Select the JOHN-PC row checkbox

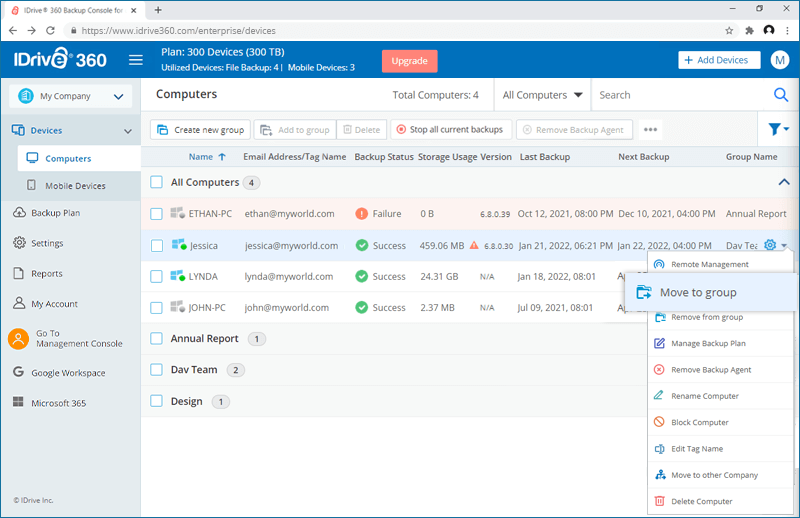pos(157,308)
